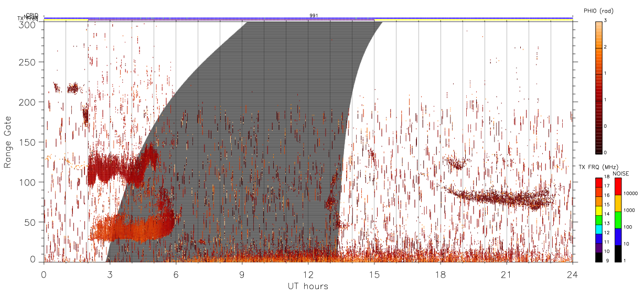Pick the blue 11-12 MHz frequency swatch
644x297 pixels.
598,238
